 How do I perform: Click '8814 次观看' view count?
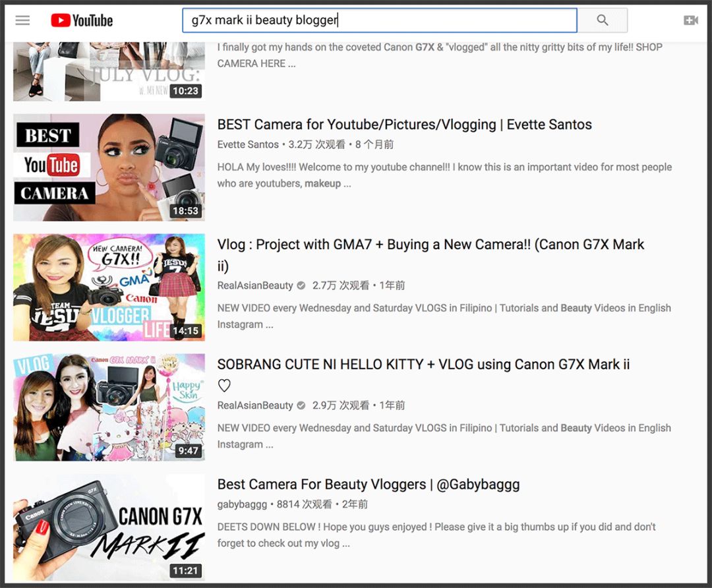304,504
